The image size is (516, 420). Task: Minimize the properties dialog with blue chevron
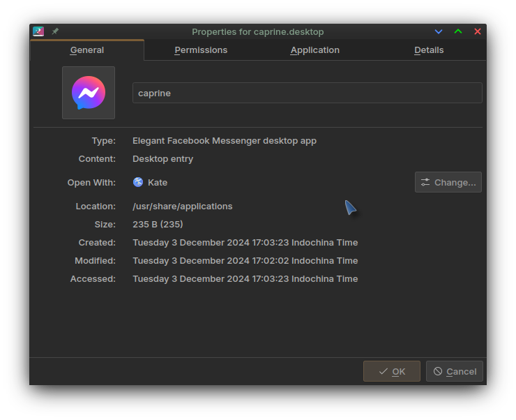[x=439, y=31]
